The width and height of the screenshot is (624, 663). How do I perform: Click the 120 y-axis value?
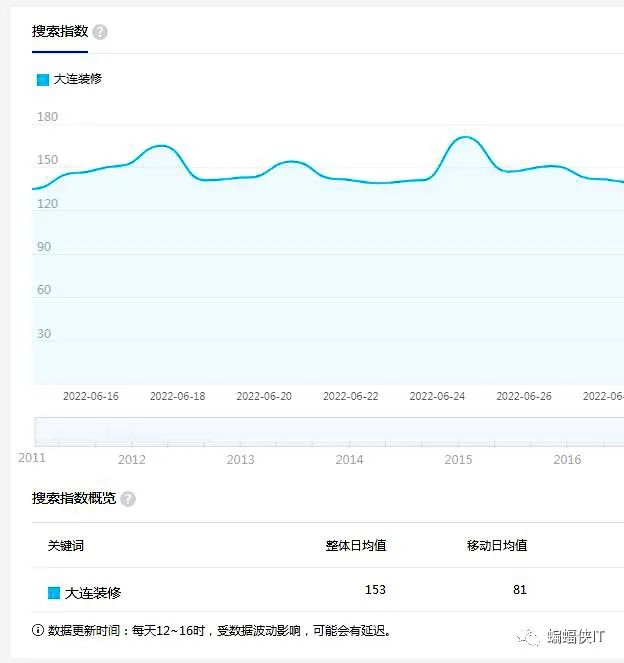click(x=47, y=204)
